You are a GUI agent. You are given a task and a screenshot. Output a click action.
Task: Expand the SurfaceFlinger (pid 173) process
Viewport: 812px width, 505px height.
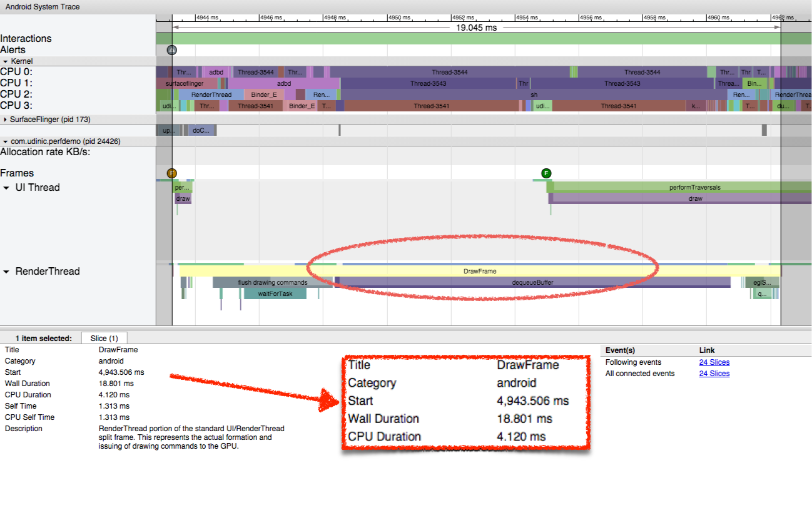point(6,119)
